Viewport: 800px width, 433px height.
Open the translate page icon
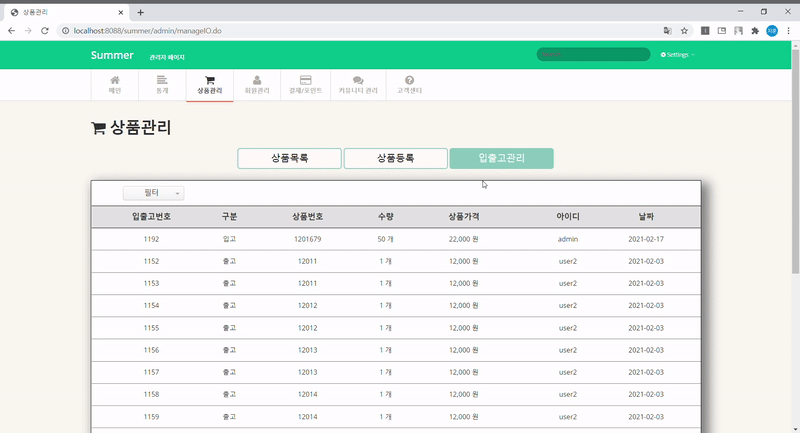click(667, 31)
